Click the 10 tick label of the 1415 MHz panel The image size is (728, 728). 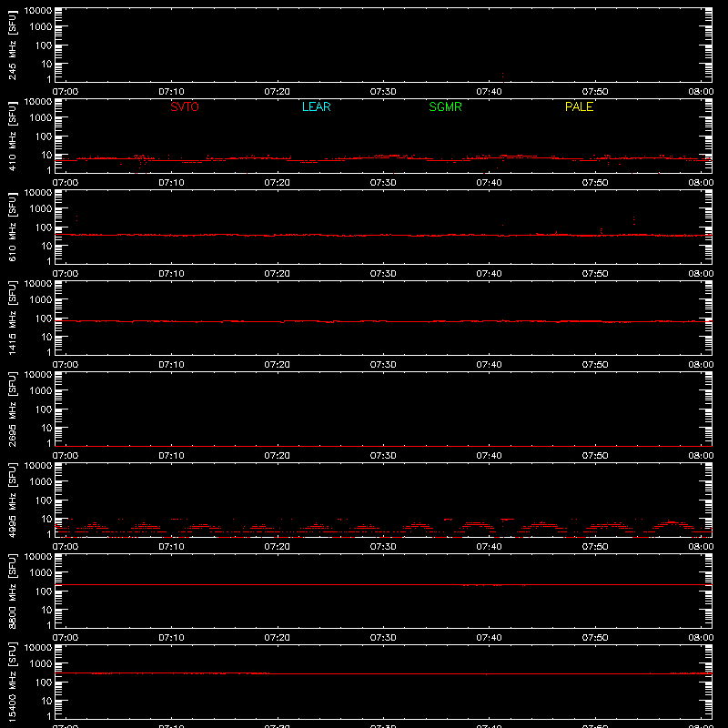[x=46, y=337]
